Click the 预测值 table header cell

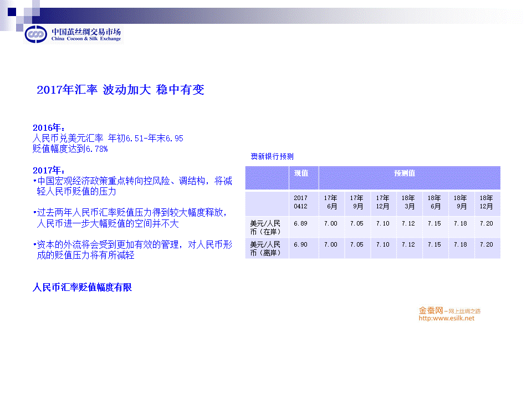405,173
